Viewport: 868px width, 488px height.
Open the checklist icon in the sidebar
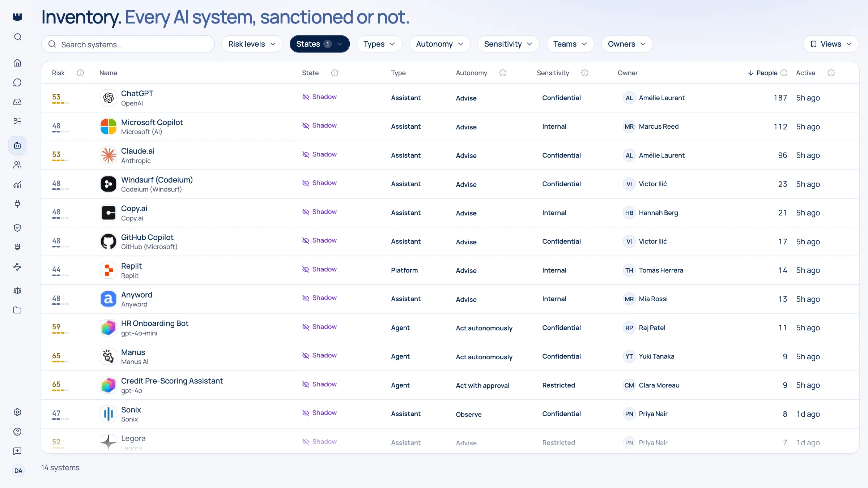[x=17, y=121]
